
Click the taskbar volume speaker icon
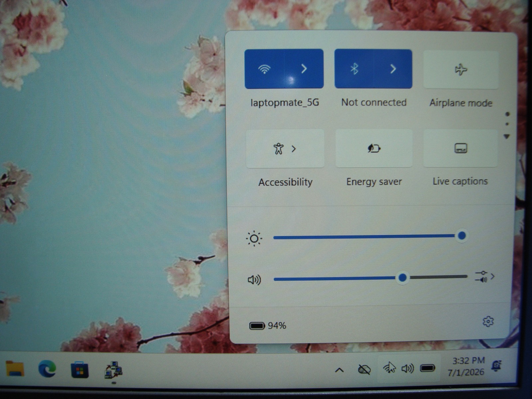408,368
